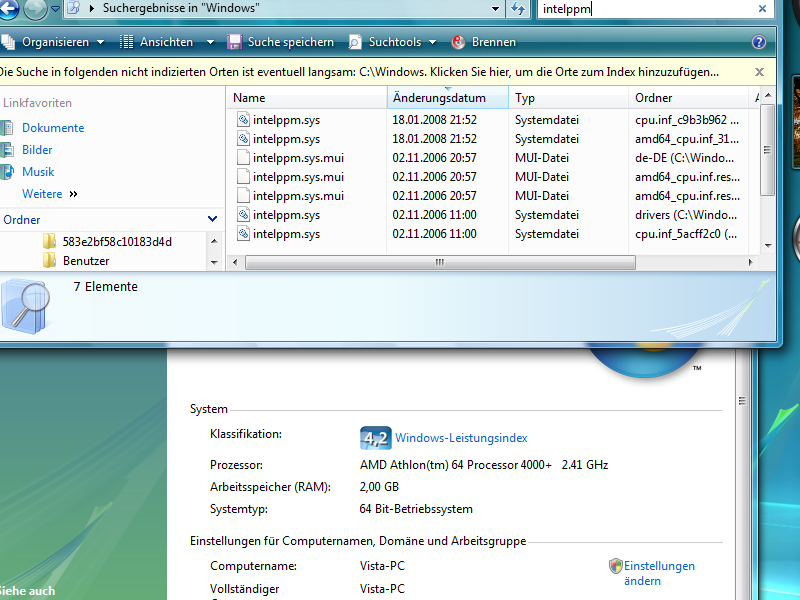Select the Benutzer folder in tree

point(86,261)
